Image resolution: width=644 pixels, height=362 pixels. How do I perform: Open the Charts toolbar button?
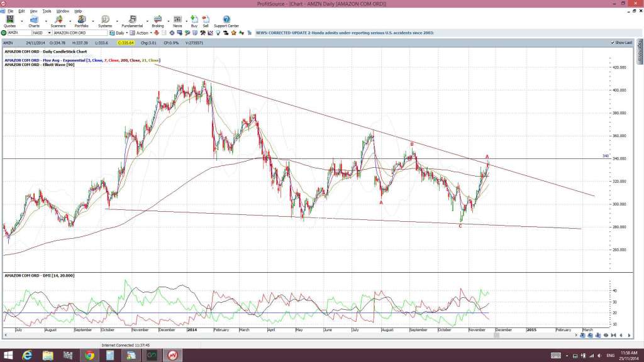[34, 21]
